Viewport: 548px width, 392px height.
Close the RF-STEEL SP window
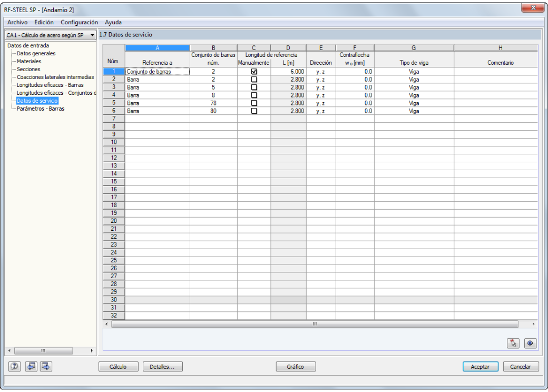533,7
